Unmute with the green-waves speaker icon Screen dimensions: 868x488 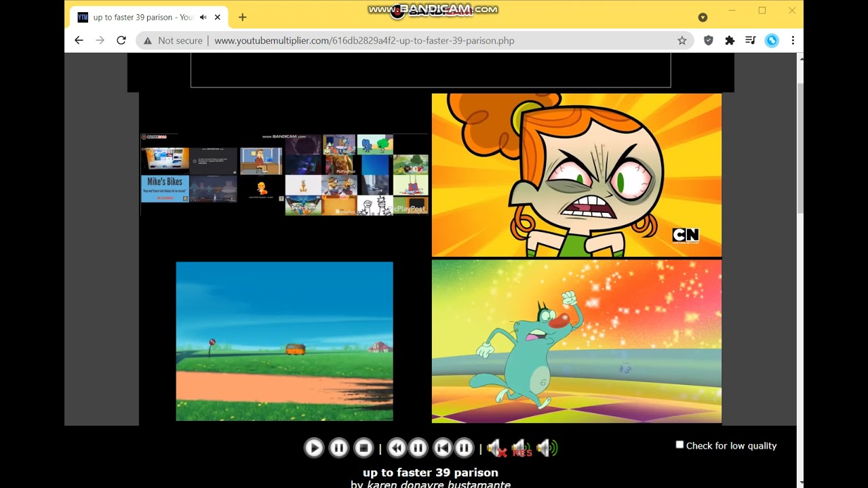(547, 448)
